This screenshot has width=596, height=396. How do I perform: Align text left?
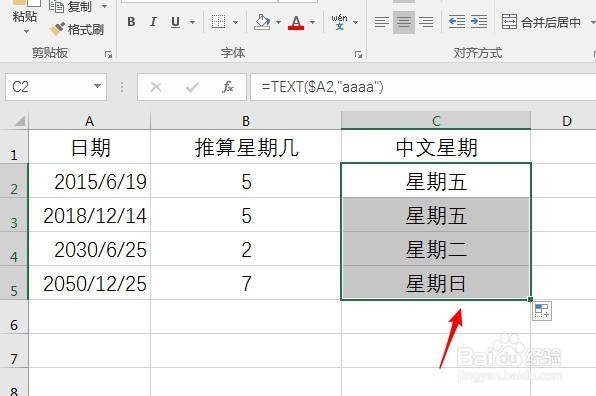click(x=382, y=22)
